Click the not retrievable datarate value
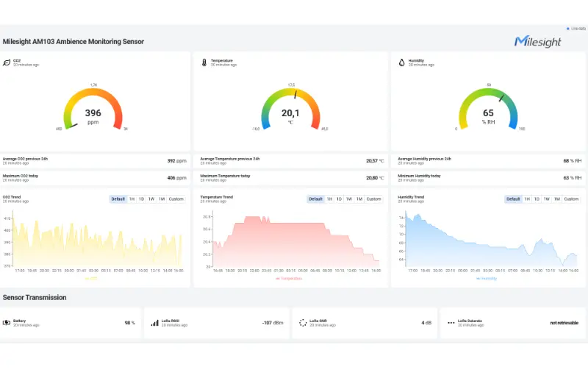Image resolution: width=588 pixels, height=392 pixels. [564, 323]
